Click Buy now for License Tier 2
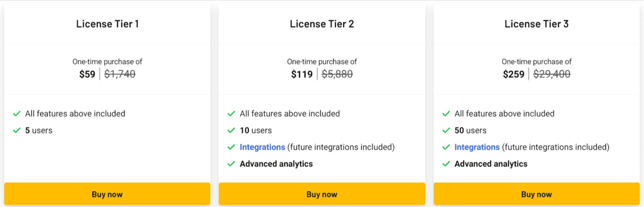 click(322, 194)
